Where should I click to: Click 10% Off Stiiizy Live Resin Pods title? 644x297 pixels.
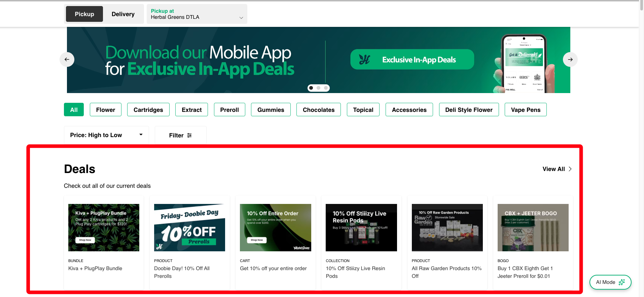pyautogui.click(x=355, y=272)
